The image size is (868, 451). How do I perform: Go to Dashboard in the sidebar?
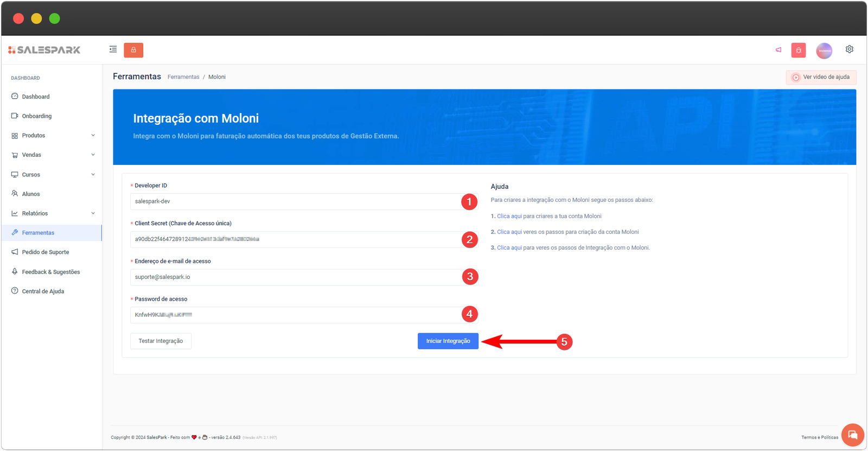pyautogui.click(x=36, y=97)
